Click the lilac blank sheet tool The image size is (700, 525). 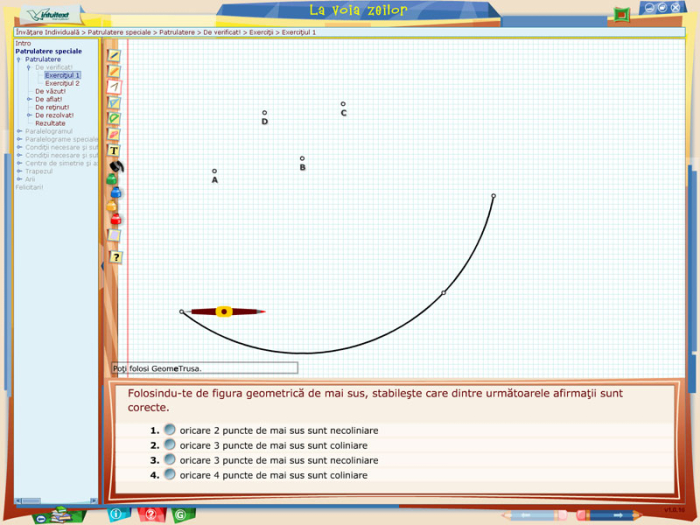[x=114, y=235]
